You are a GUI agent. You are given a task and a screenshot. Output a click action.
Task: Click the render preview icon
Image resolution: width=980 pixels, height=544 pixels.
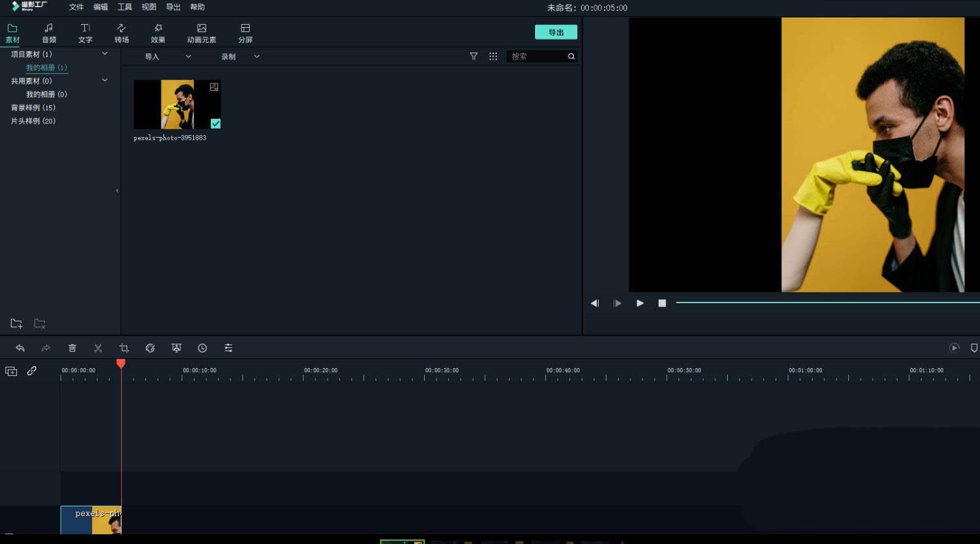pos(954,348)
